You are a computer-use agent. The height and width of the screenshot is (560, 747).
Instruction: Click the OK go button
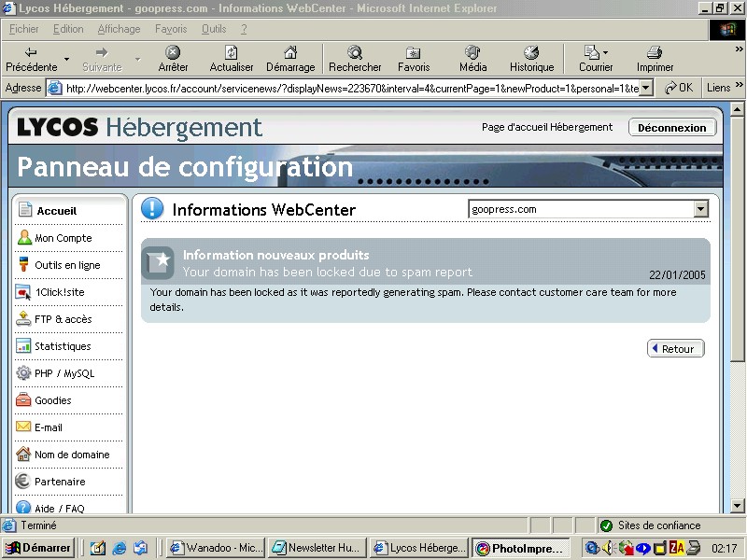[679, 88]
